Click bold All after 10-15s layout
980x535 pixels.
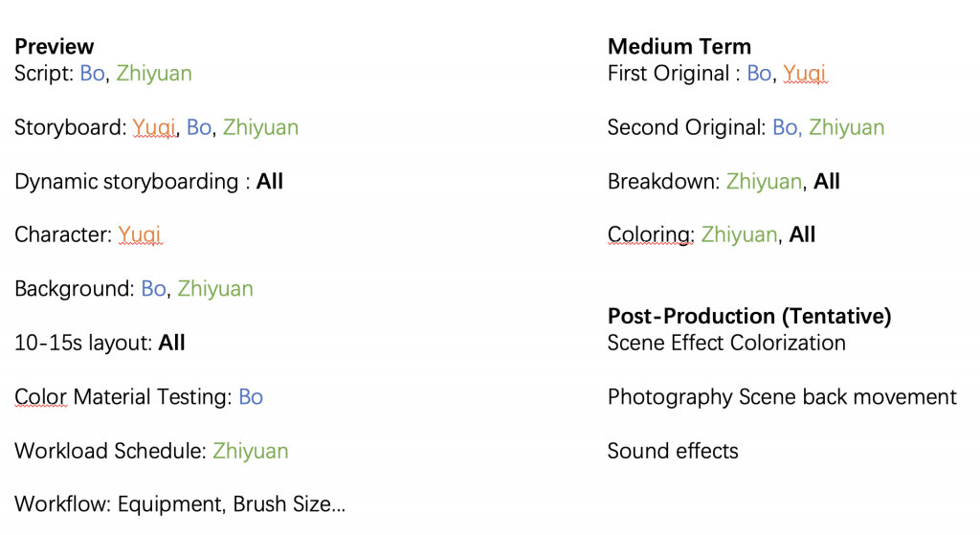(x=171, y=344)
